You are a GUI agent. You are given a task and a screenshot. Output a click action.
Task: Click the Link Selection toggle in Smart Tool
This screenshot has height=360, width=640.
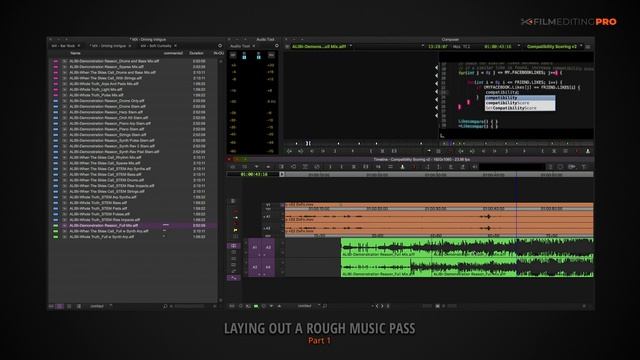tap(233, 246)
